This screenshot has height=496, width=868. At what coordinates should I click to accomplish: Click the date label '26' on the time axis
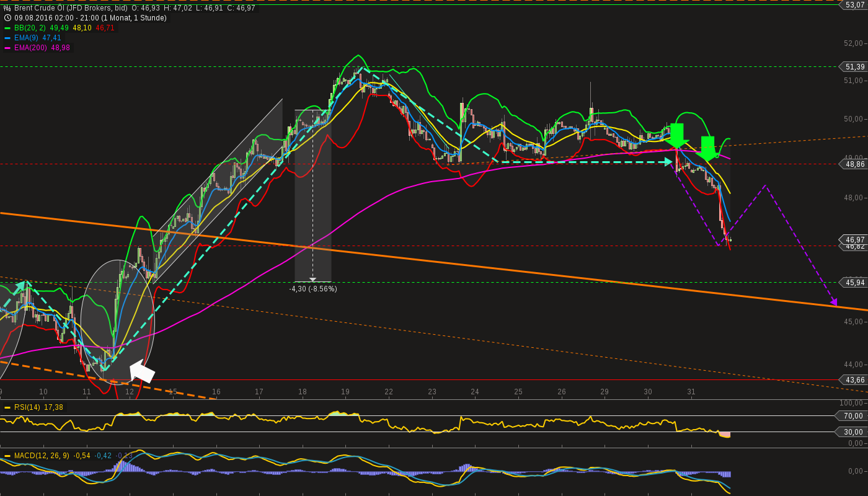pos(562,392)
